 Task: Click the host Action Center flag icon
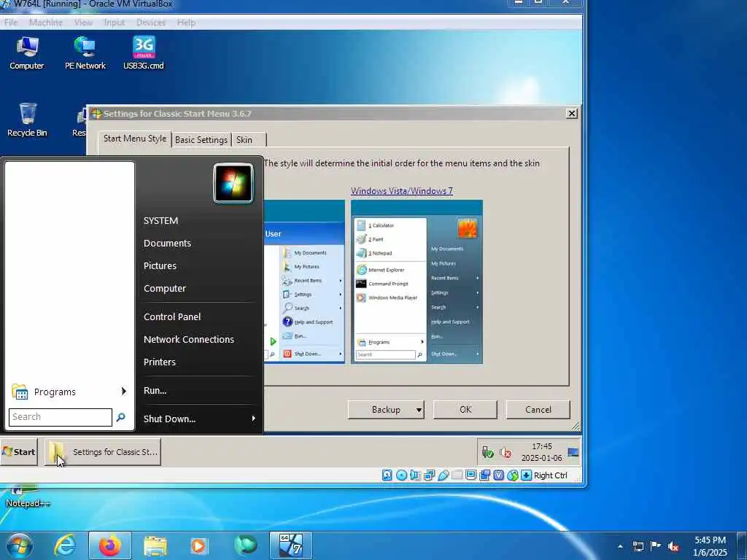point(656,546)
